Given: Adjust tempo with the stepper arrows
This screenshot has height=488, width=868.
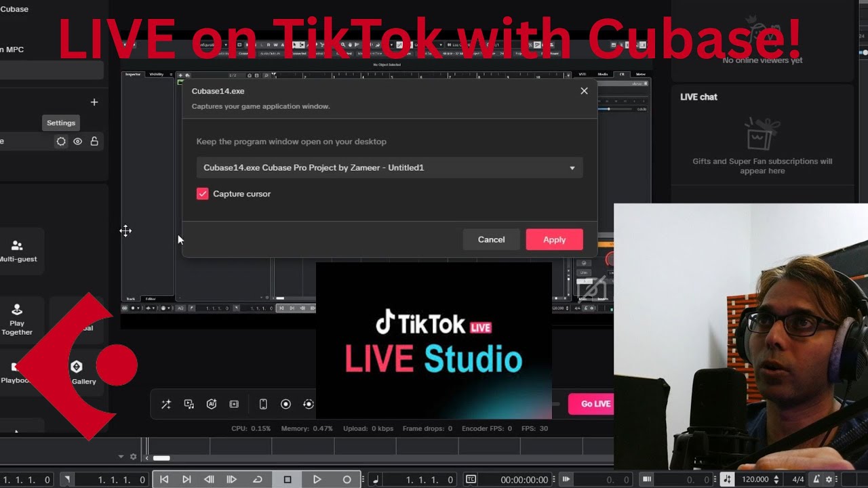Looking at the screenshot, I should (x=776, y=479).
